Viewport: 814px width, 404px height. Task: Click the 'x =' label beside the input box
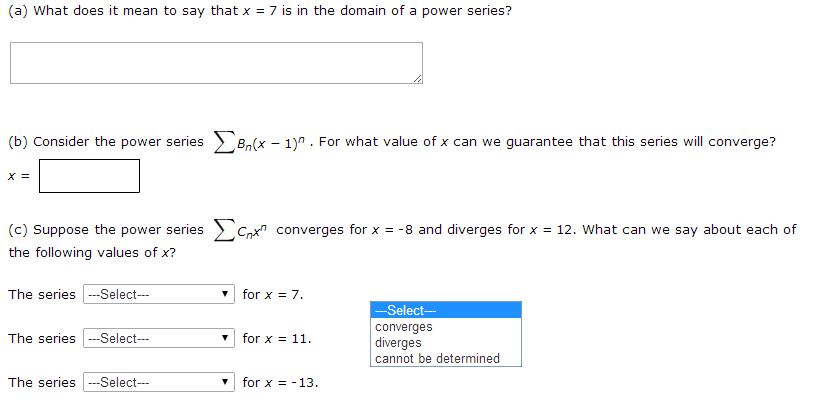(x=19, y=177)
